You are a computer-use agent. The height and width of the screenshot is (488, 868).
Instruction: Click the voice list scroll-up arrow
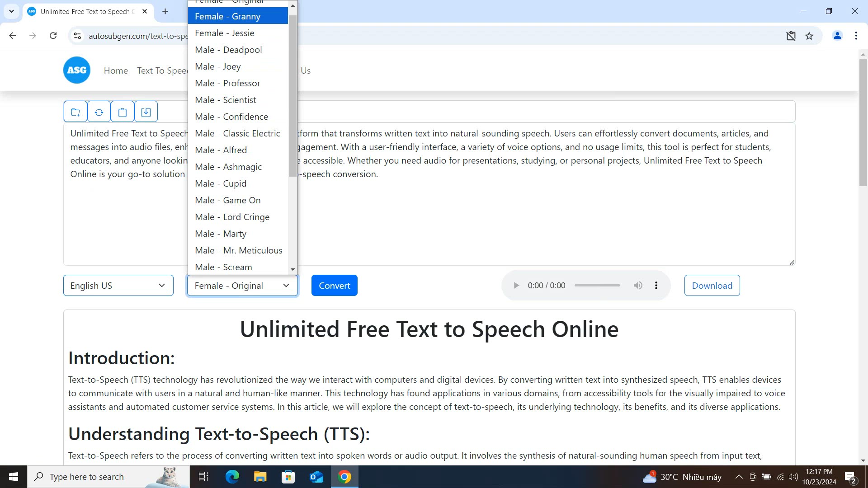[x=292, y=5]
